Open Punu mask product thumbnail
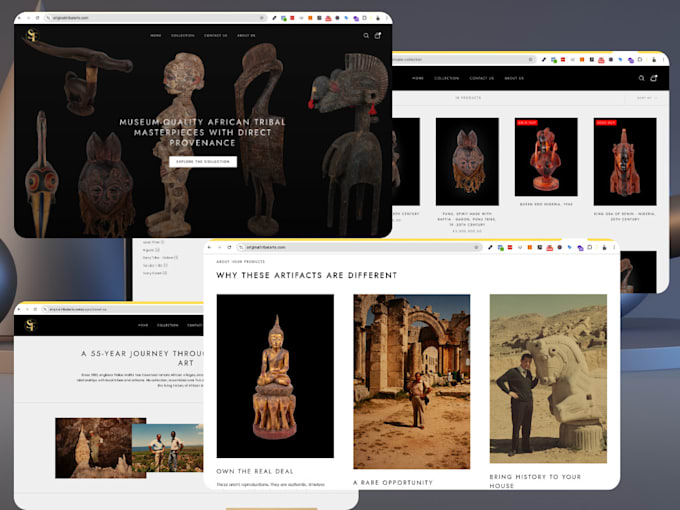This screenshot has height=510, width=680. coord(467,161)
